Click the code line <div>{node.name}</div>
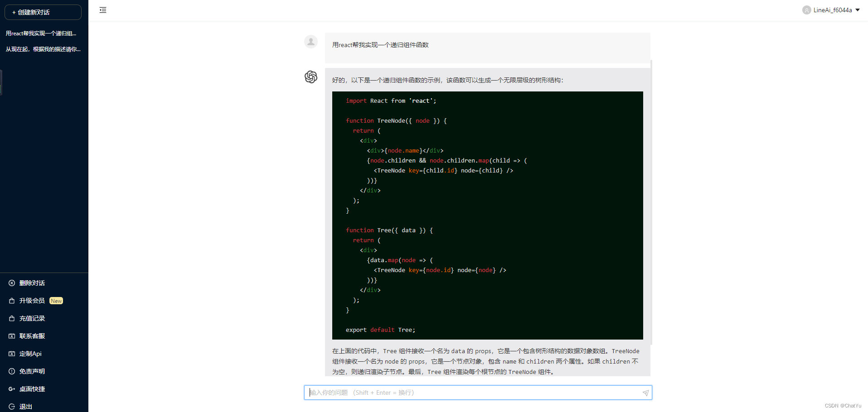The image size is (868, 412). coord(405,151)
